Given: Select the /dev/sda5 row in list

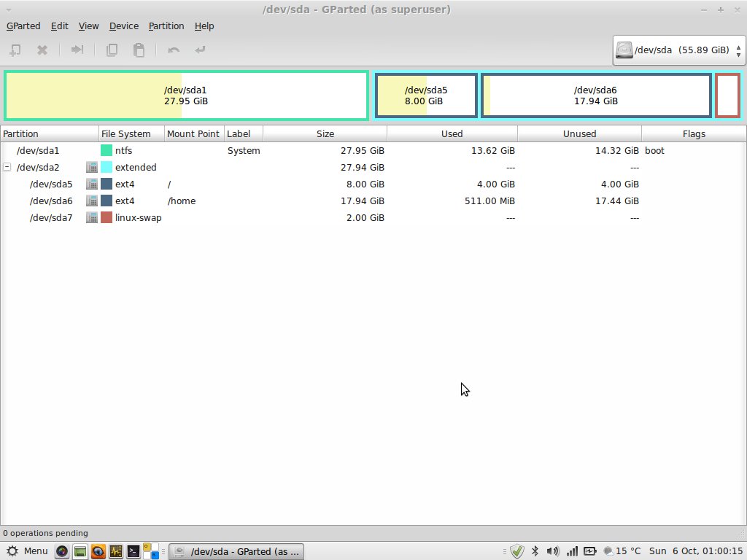Looking at the screenshot, I should click(373, 184).
